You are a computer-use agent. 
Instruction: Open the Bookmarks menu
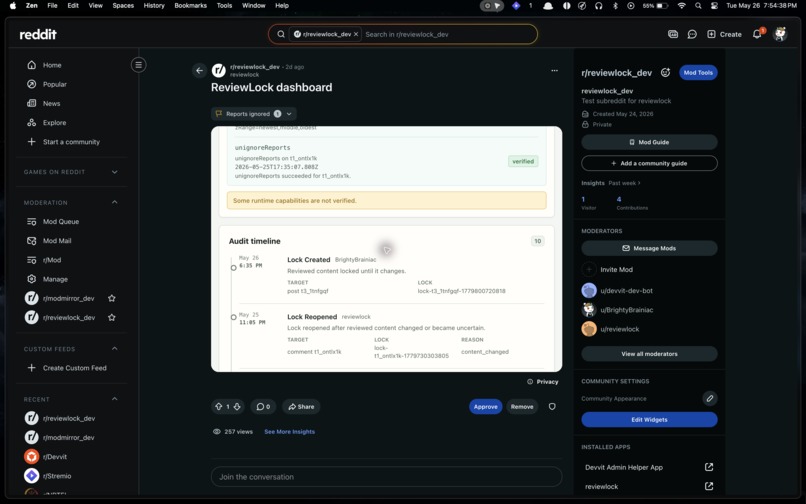[190, 6]
